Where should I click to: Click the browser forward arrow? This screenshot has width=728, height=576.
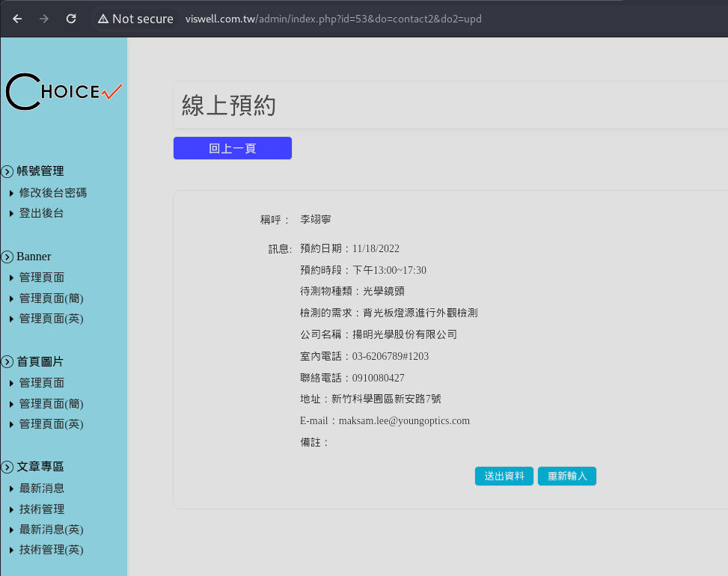click(44, 19)
